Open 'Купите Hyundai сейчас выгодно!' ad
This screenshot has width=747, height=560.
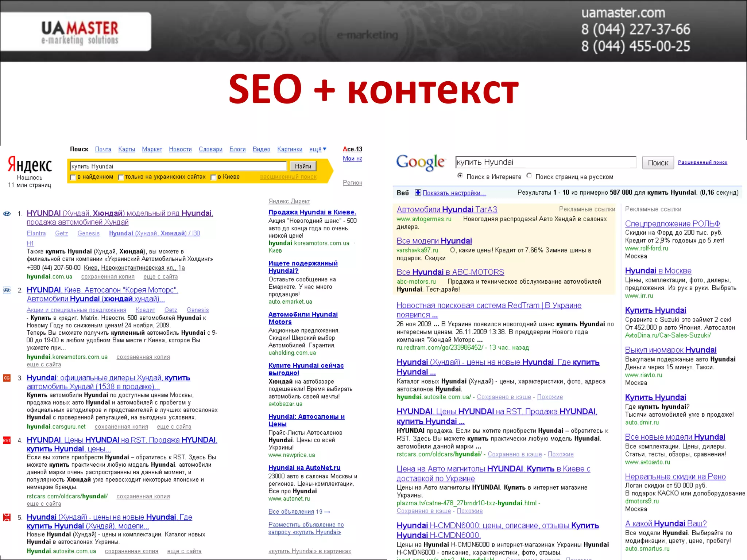coord(306,369)
